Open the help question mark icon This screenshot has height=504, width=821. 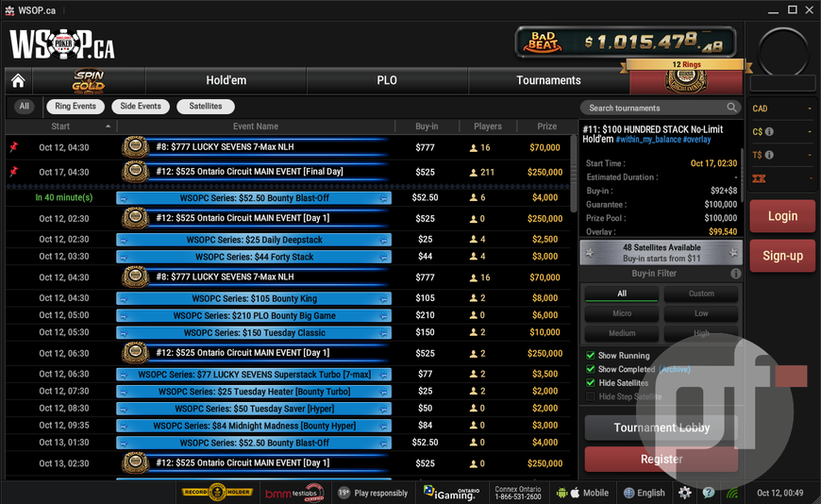(709, 493)
